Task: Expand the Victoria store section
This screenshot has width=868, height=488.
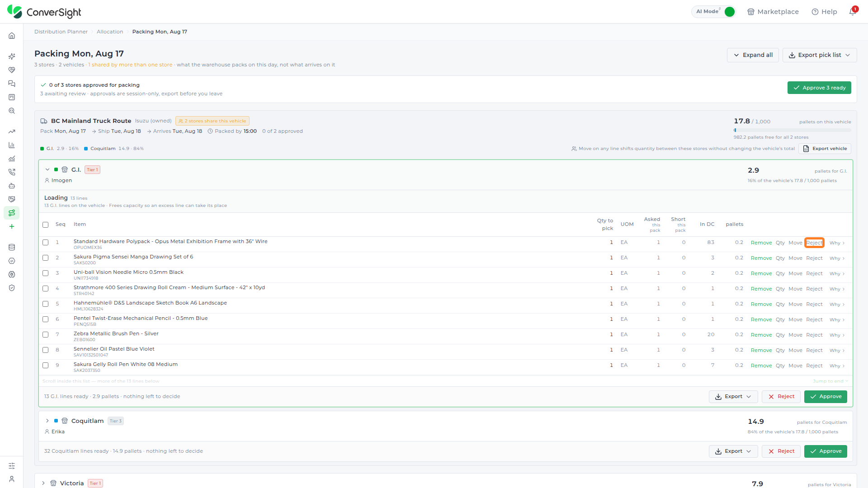Action: [x=43, y=483]
